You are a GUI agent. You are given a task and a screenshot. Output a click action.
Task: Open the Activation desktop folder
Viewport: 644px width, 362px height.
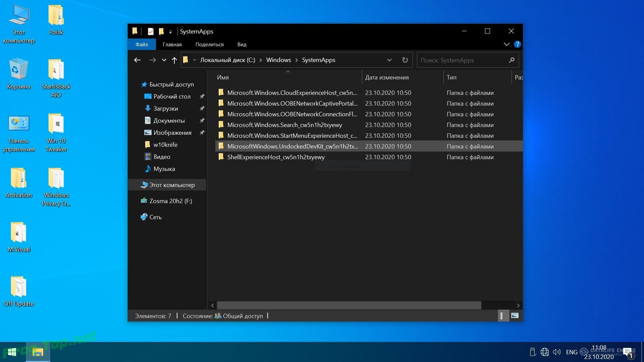tap(19, 183)
